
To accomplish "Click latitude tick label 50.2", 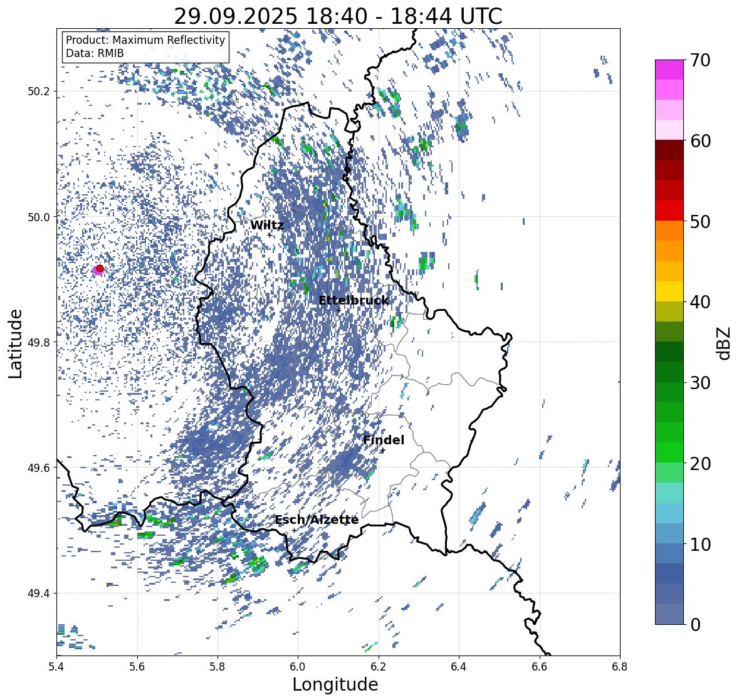I will 39,91.
